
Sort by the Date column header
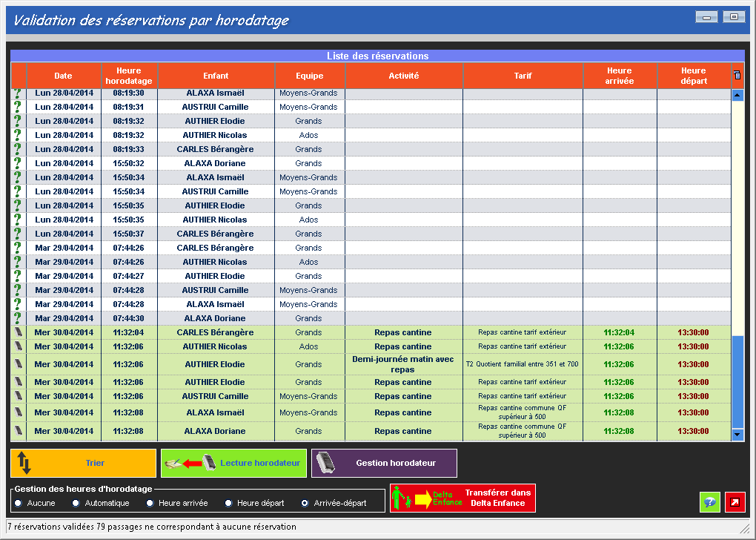(x=64, y=76)
